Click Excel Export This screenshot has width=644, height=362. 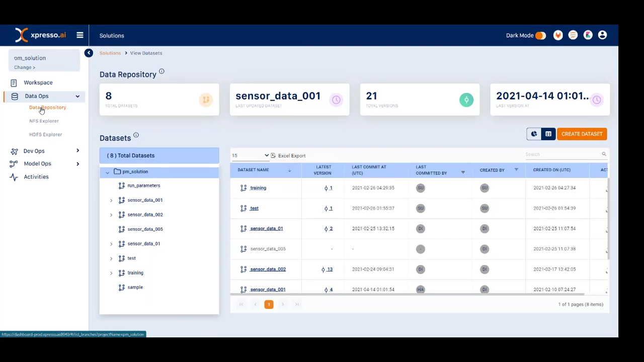coord(288,155)
